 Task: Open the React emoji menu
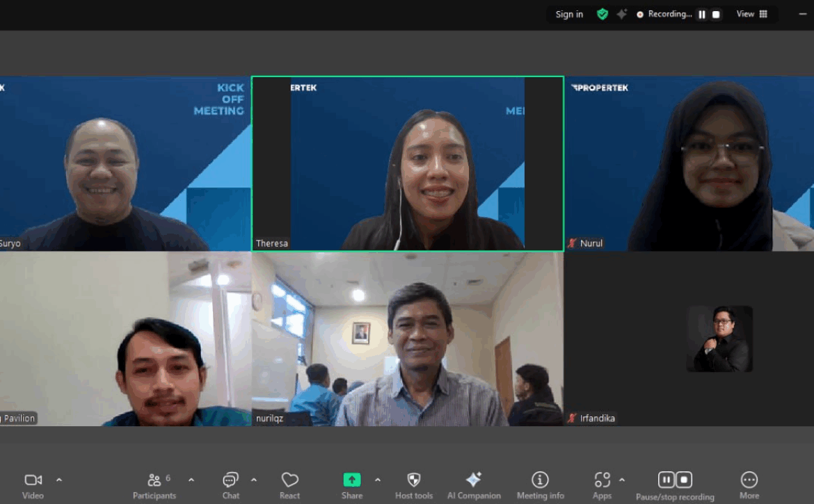[289, 480]
